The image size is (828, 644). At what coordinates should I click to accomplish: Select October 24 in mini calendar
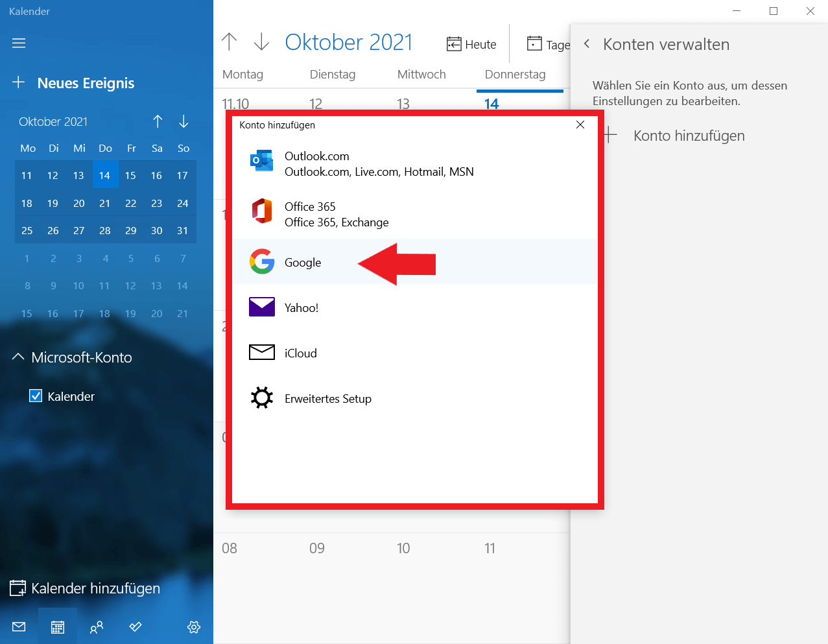[183, 203]
